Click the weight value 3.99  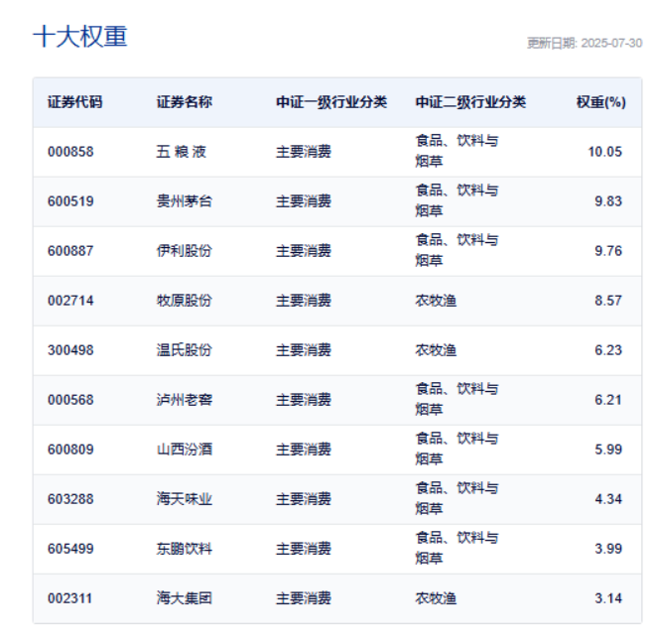pos(608,549)
